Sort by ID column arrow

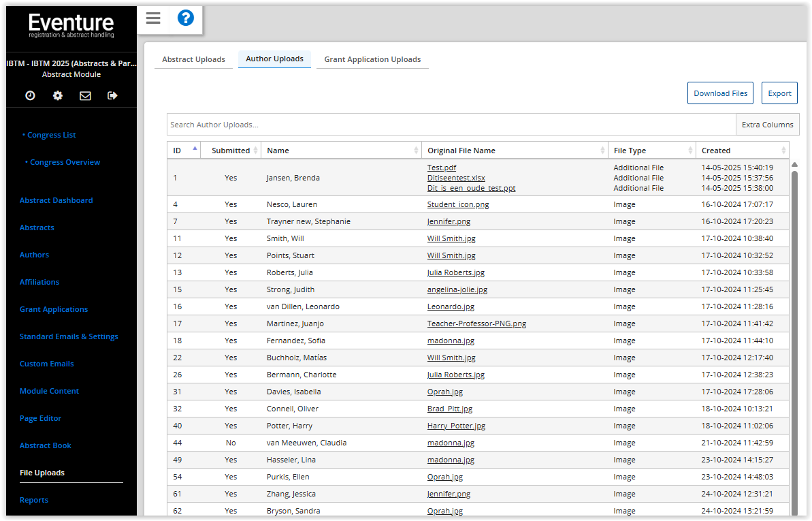click(x=195, y=148)
